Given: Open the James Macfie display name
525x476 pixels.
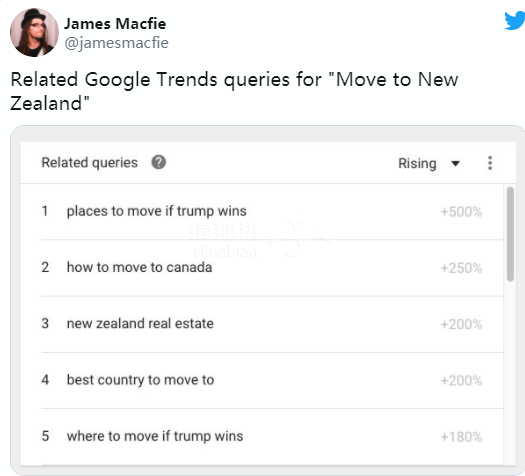Looking at the screenshot, I should 115,23.
